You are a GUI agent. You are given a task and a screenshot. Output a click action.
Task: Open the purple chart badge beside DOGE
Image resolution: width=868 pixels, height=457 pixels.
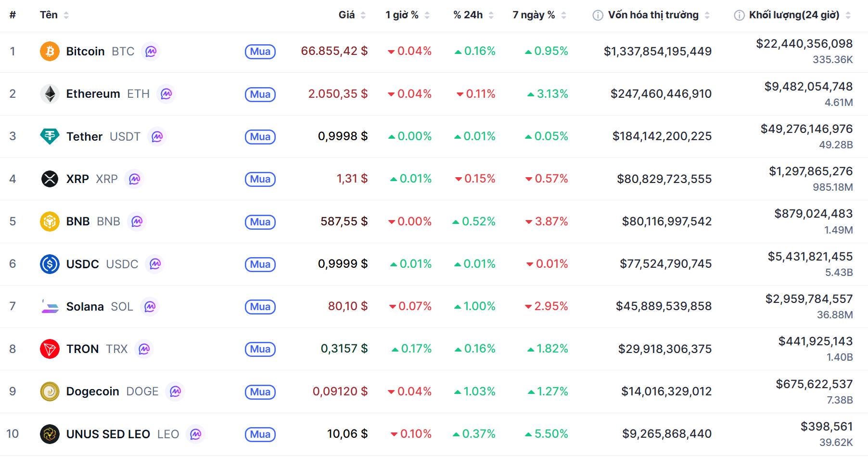coord(176,392)
